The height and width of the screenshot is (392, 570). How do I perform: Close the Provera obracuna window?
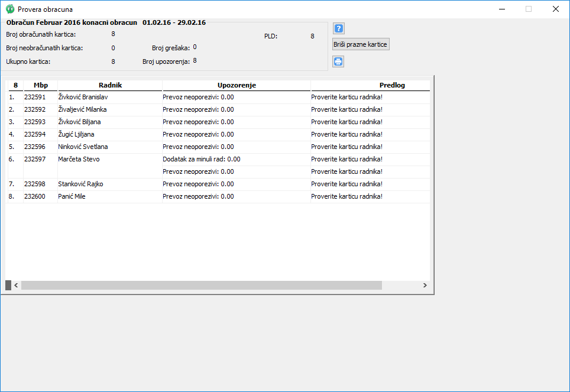point(555,9)
